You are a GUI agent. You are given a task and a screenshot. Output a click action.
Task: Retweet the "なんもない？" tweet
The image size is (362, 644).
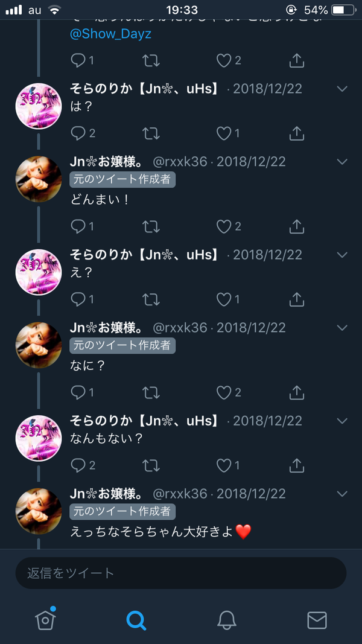pos(151,465)
